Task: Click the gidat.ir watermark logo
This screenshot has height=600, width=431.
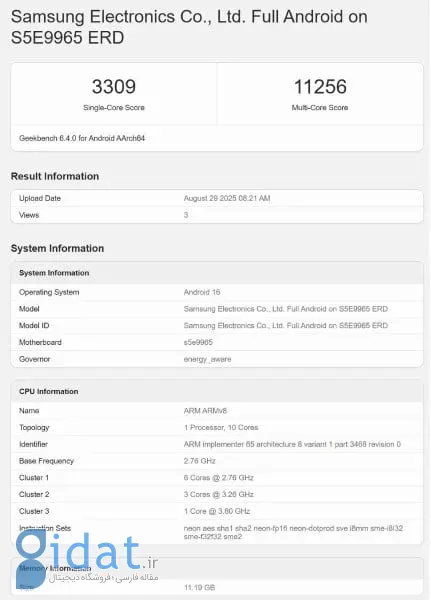Action: pyautogui.click(x=87, y=559)
